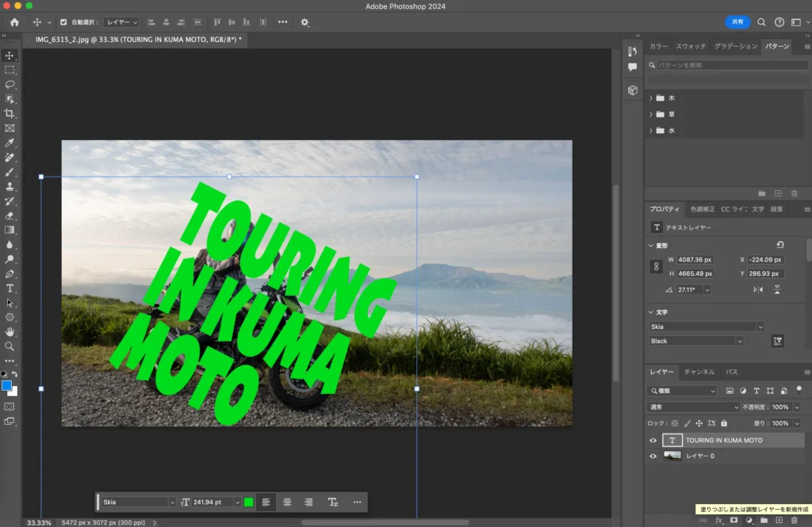Click the Home icon in options bar
The width and height of the screenshot is (812, 527).
tap(13, 22)
